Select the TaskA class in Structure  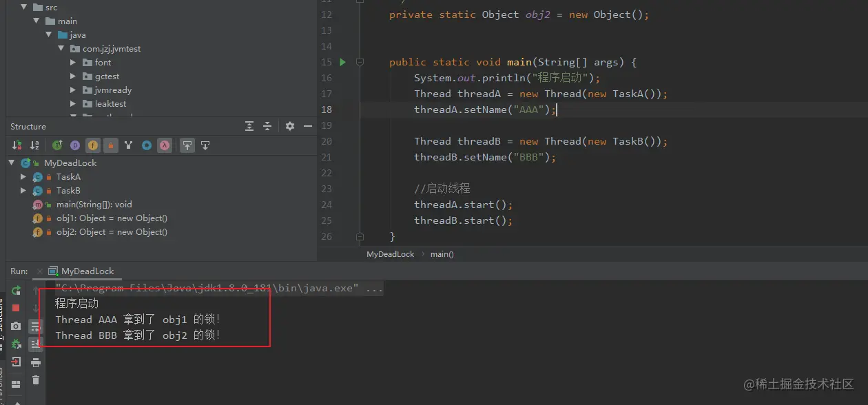pos(68,176)
